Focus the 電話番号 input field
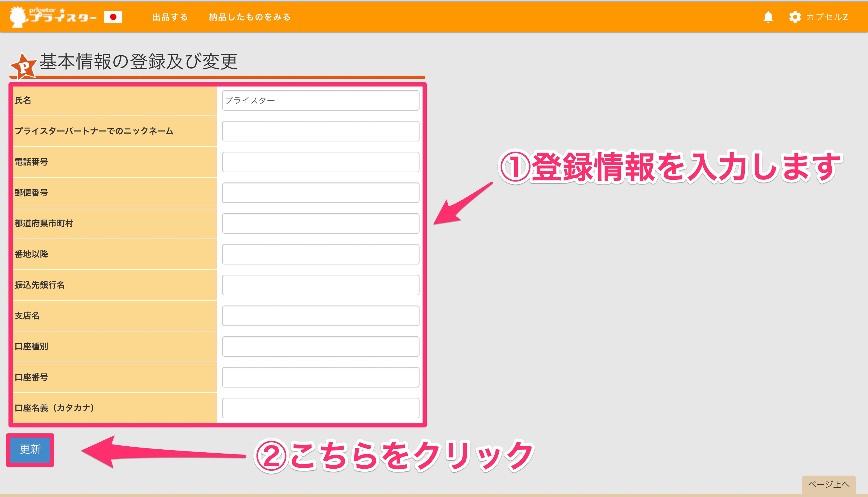868x497 pixels. pyautogui.click(x=321, y=162)
